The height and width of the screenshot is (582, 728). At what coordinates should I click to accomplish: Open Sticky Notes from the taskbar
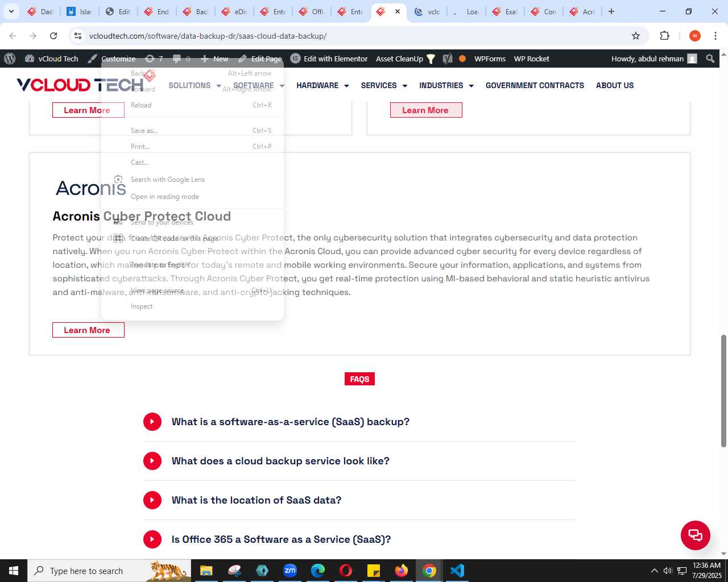[374, 571]
